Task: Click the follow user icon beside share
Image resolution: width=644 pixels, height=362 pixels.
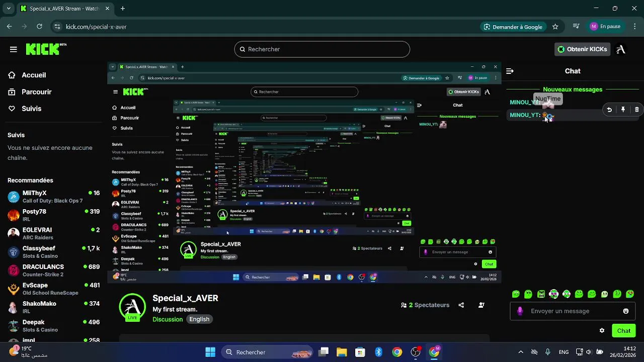Action: point(481,305)
